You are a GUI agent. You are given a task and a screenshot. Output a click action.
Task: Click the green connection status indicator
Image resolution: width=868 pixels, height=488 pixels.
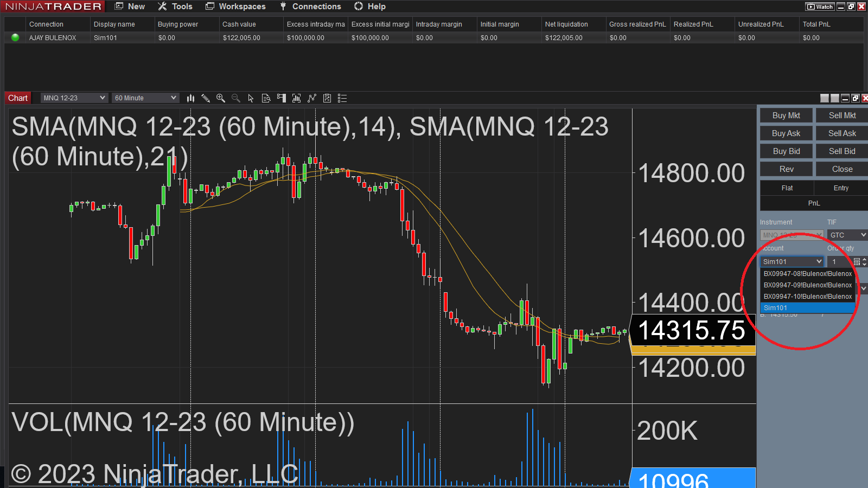pos(15,37)
